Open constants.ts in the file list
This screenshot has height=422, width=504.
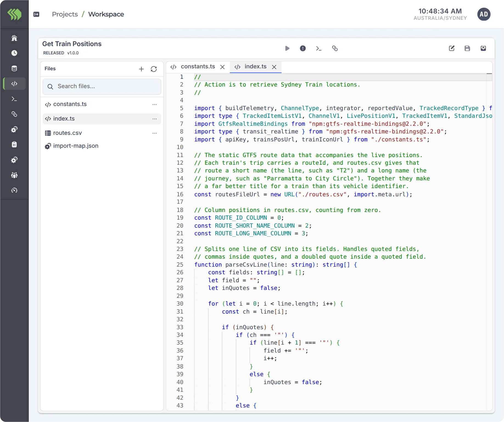(102, 104)
